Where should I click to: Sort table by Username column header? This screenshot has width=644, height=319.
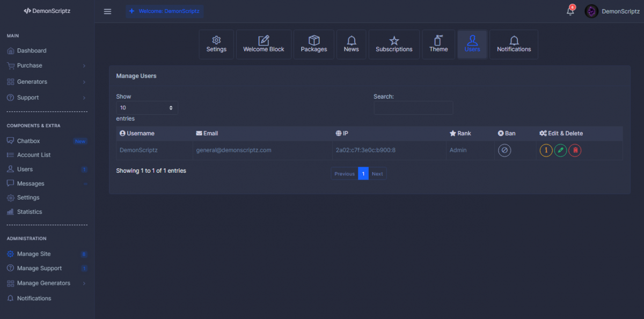[141, 133]
